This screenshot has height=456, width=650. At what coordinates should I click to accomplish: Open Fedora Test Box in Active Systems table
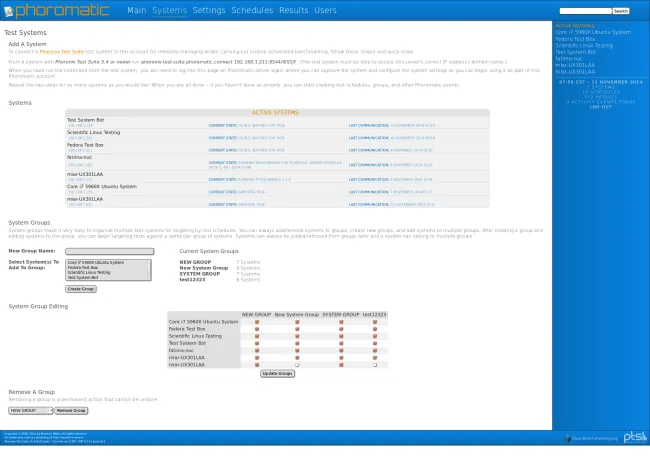tap(85, 145)
